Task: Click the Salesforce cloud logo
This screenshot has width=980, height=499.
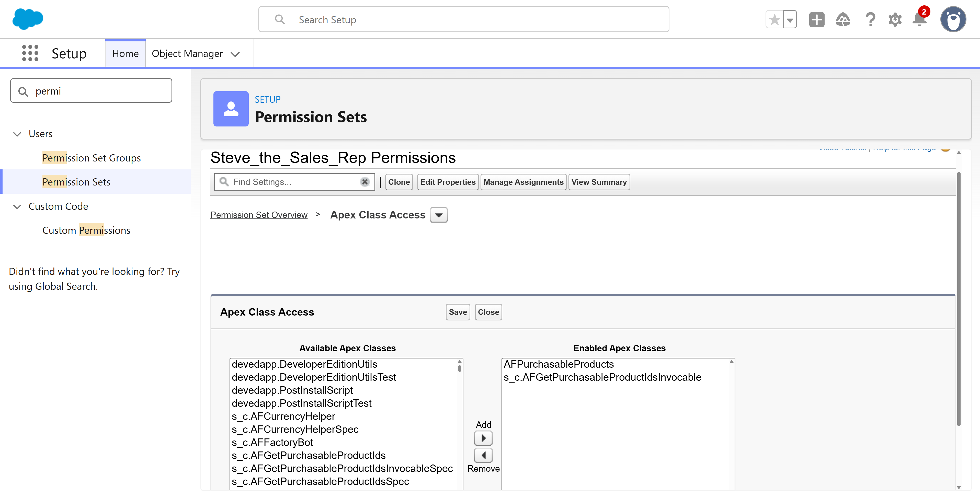Action: pyautogui.click(x=27, y=18)
